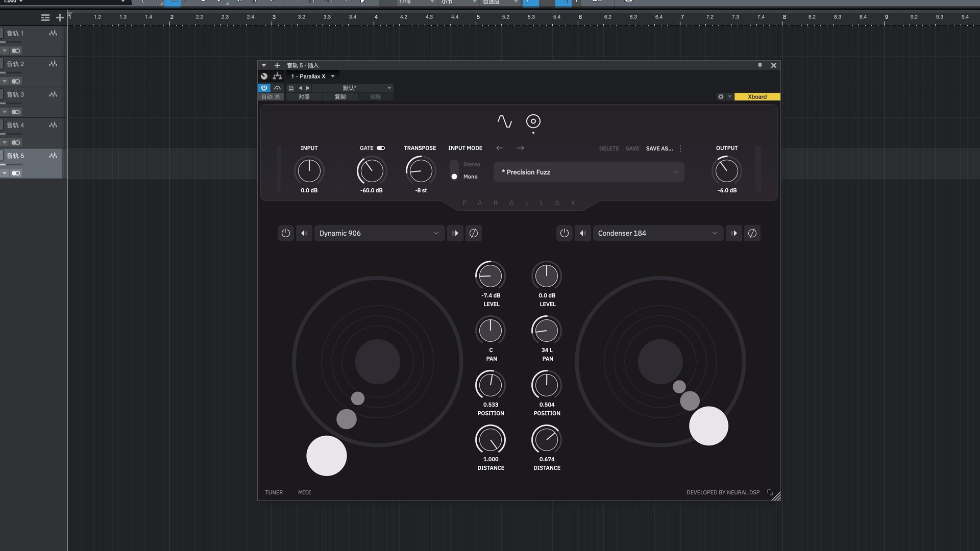Open the 1 - Parallax X plugin selector
Screen dimensions: 980x551
[312, 76]
